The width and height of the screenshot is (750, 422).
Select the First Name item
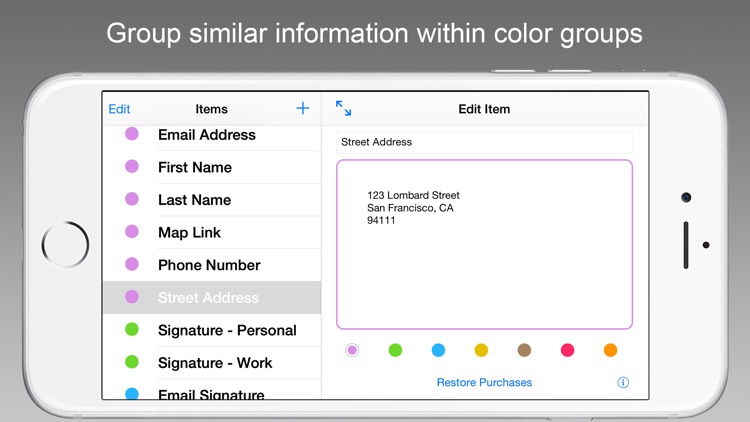point(195,167)
